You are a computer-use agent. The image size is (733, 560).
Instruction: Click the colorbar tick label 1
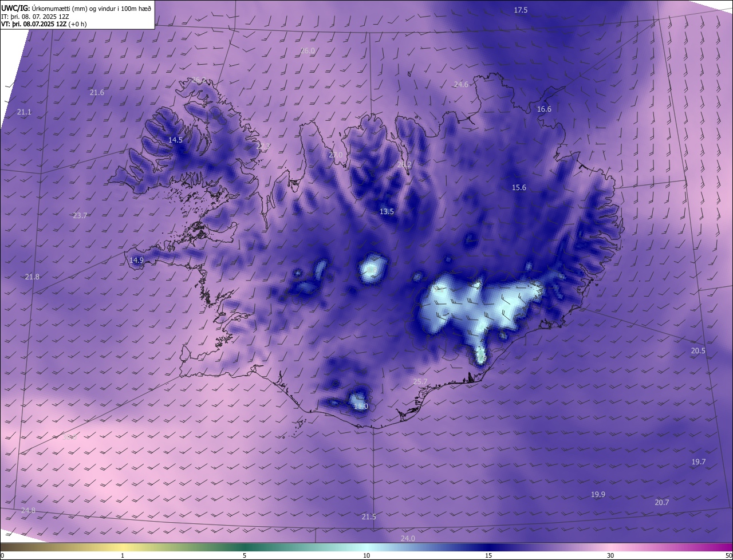click(123, 555)
